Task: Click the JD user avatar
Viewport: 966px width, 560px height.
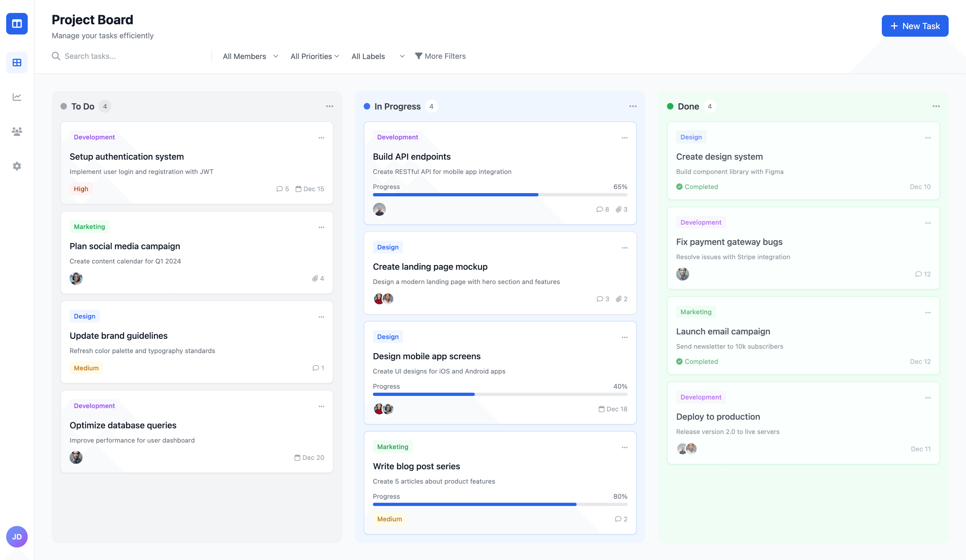Action: click(17, 537)
